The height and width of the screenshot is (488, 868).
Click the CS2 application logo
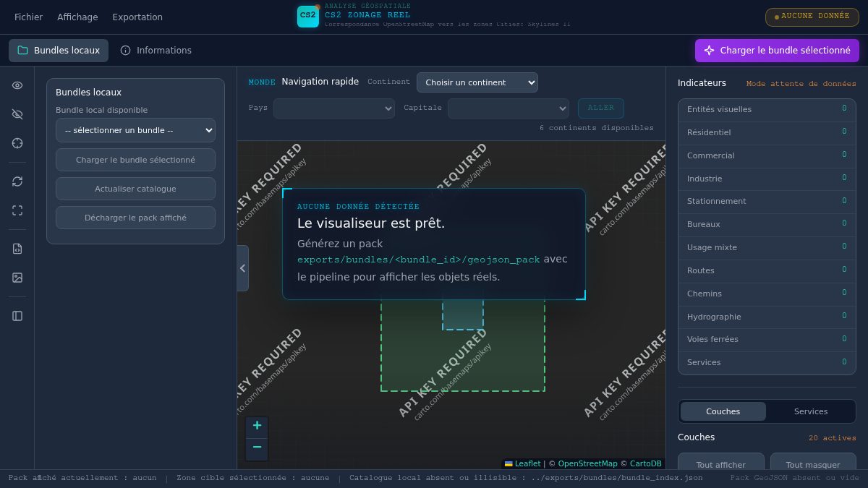pos(308,16)
